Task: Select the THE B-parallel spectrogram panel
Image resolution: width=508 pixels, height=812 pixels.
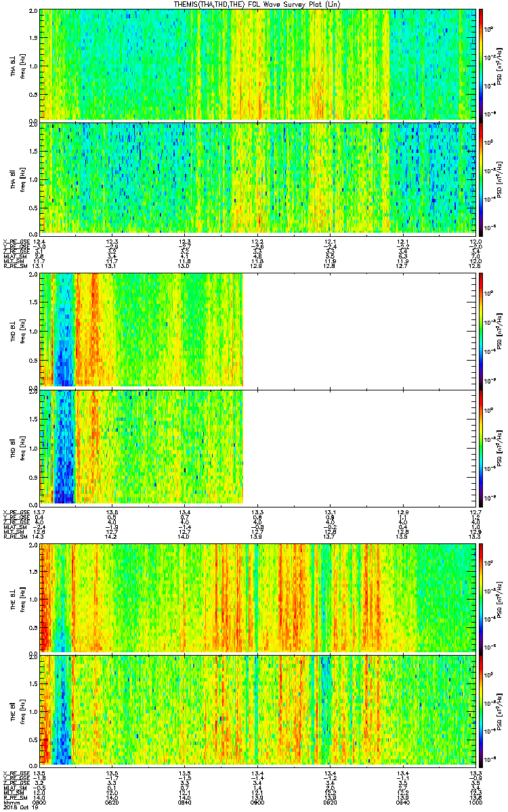Action: 258,712
